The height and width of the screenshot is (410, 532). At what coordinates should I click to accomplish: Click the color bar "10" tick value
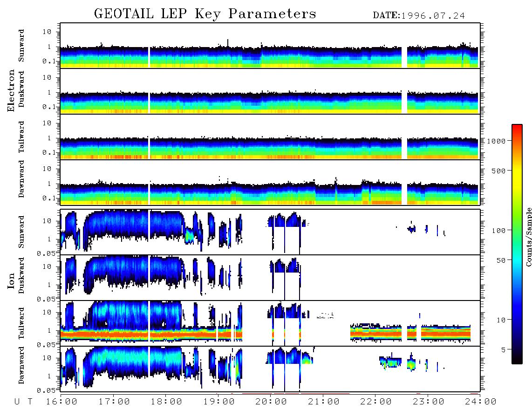pos(501,320)
